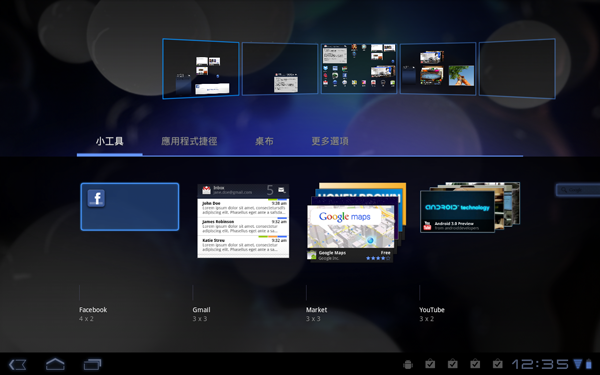Tap Facebook logo in widget preview

coord(96,198)
